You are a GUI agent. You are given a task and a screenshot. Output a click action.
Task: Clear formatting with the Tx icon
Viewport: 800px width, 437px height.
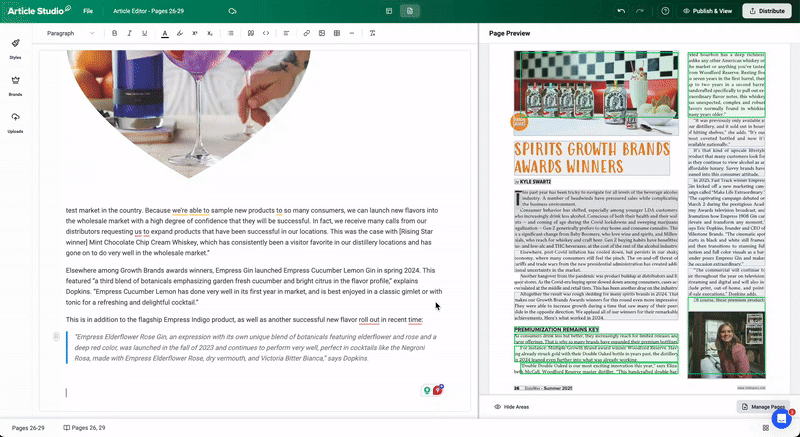(372, 33)
